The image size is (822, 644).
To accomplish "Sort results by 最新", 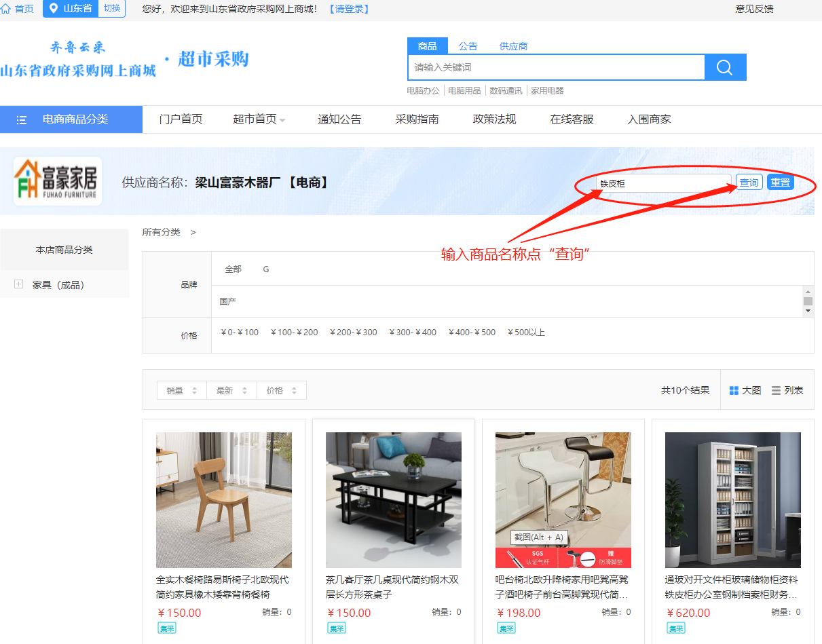I will pyautogui.click(x=231, y=390).
